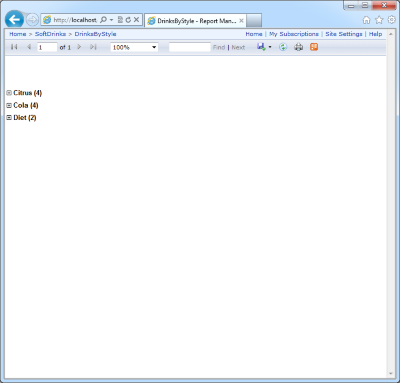
Task: Click the Find link in toolbar
Action: (x=219, y=47)
